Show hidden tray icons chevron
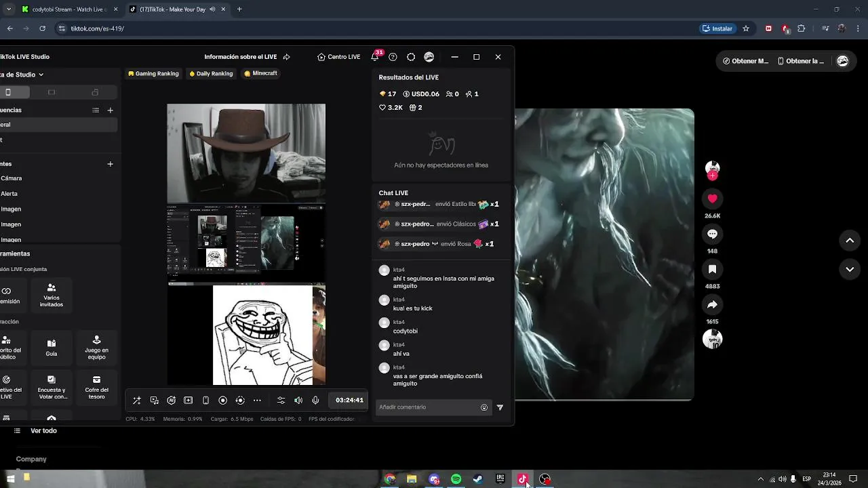This screenshot has height=488, width=868. (x=760, y=479)
